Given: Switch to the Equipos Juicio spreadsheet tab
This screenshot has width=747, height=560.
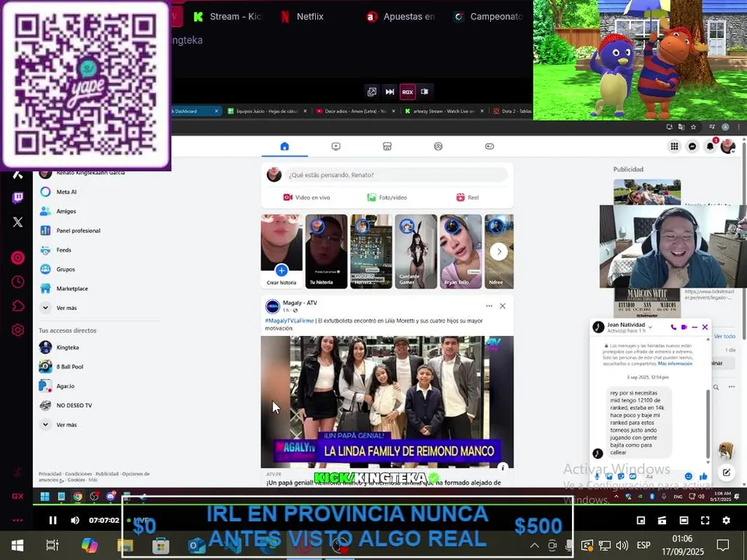Looking at the screenshot, I should [266, 111].
